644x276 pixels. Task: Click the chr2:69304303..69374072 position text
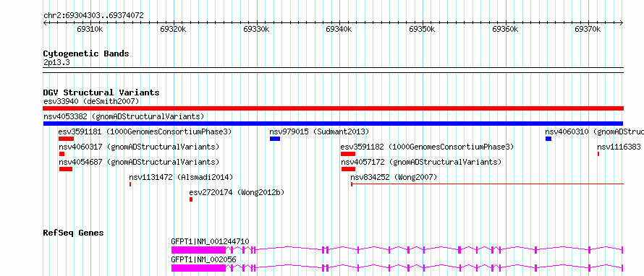93,16
